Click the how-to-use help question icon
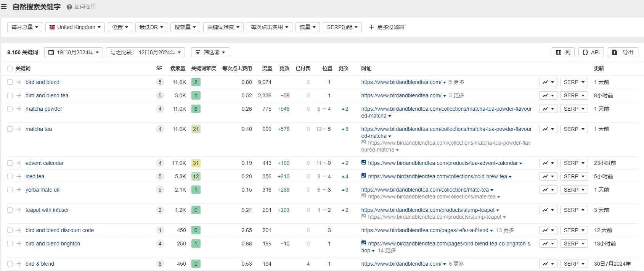Viewport: 644px width, 271px height. pyautogui.click(x=69, y=7)
